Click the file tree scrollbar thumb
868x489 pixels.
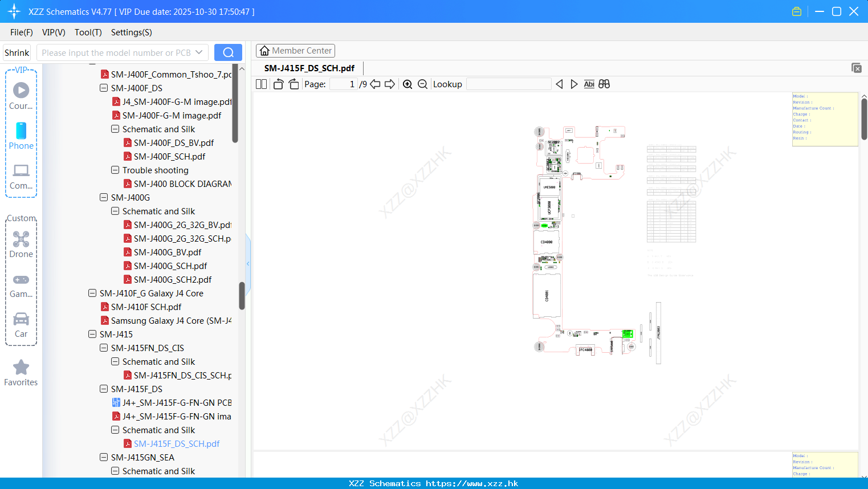pos(242,296)
